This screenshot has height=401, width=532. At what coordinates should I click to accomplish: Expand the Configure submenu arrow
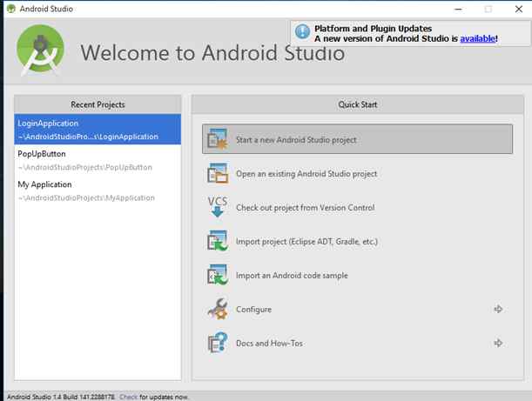[498, 309]
